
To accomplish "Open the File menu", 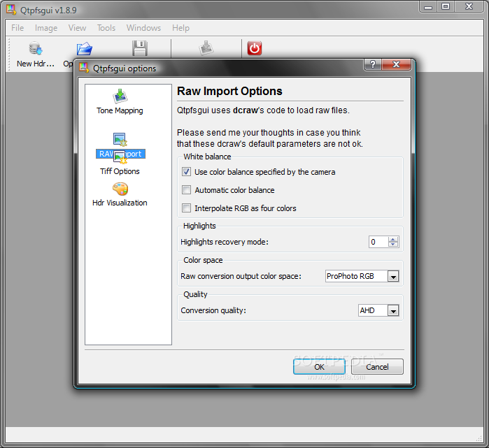I will click(17, 28).
